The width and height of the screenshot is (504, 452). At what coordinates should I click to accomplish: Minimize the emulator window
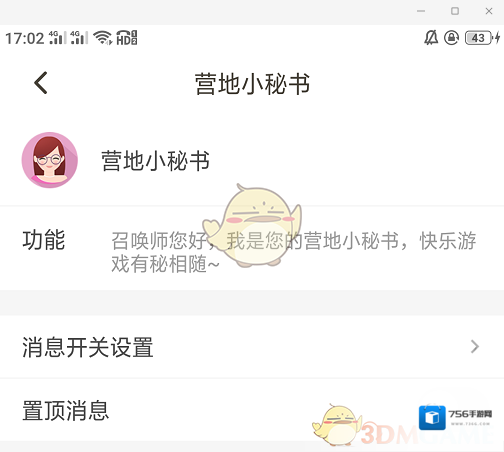pos(421,11)
